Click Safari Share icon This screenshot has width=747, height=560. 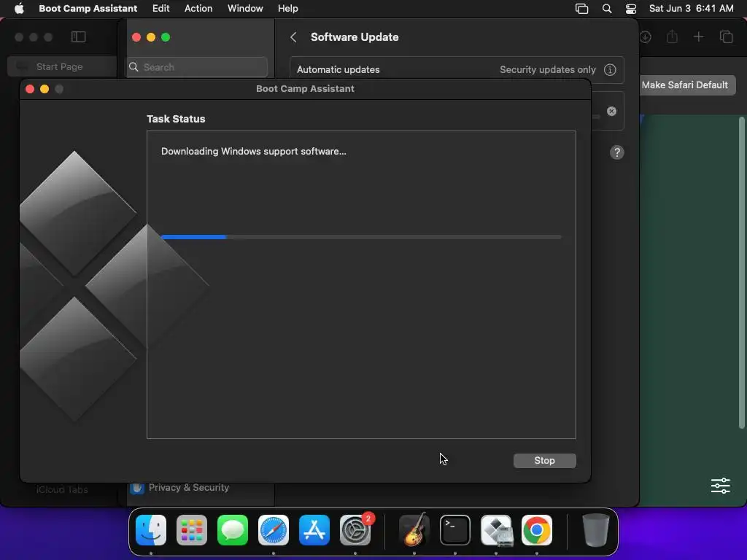672,36
